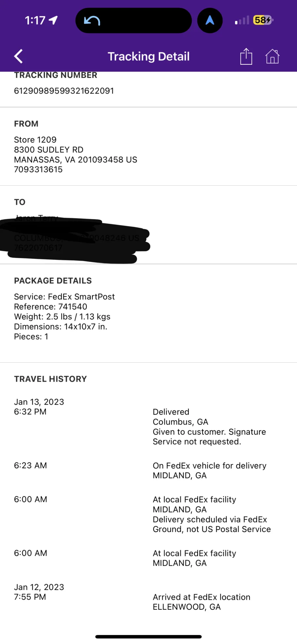
Task: Tap the Reference 741540 line
Action: 50,306
